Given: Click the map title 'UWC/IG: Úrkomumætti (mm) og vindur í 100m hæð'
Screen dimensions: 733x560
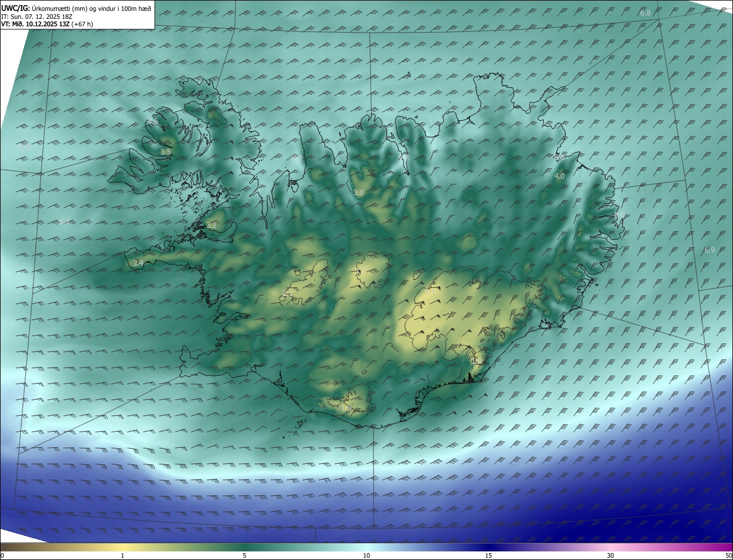Looking at the screenshot, I should point(76,9).
